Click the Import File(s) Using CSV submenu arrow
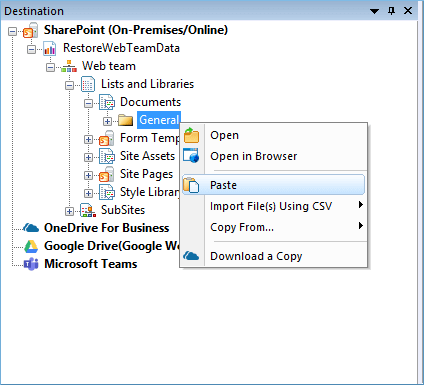 click(360, 205)
